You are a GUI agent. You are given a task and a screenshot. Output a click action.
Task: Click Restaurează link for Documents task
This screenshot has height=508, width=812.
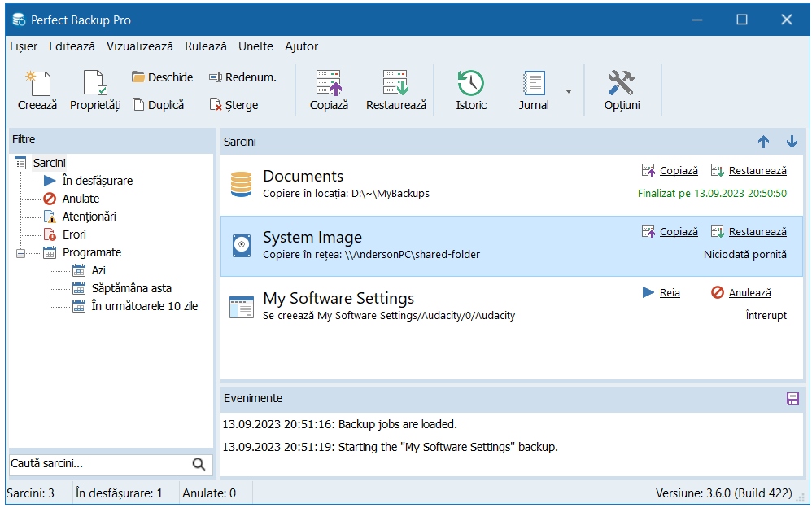[x=757, y=171]
